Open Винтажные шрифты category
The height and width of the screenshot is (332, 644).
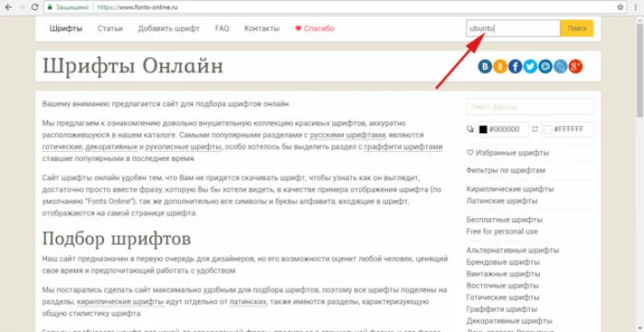tap(503, 274)
